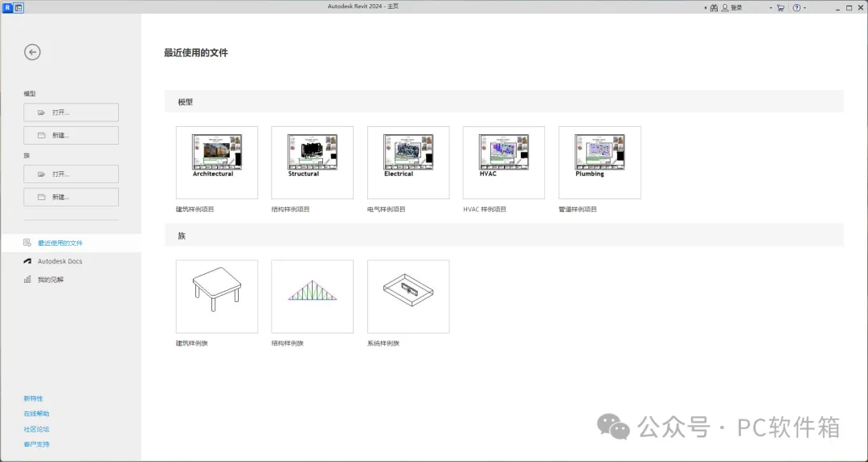Open the Revit application menu R button
The height and width of the screenshot is (462, 868).
tap(7, 8)
